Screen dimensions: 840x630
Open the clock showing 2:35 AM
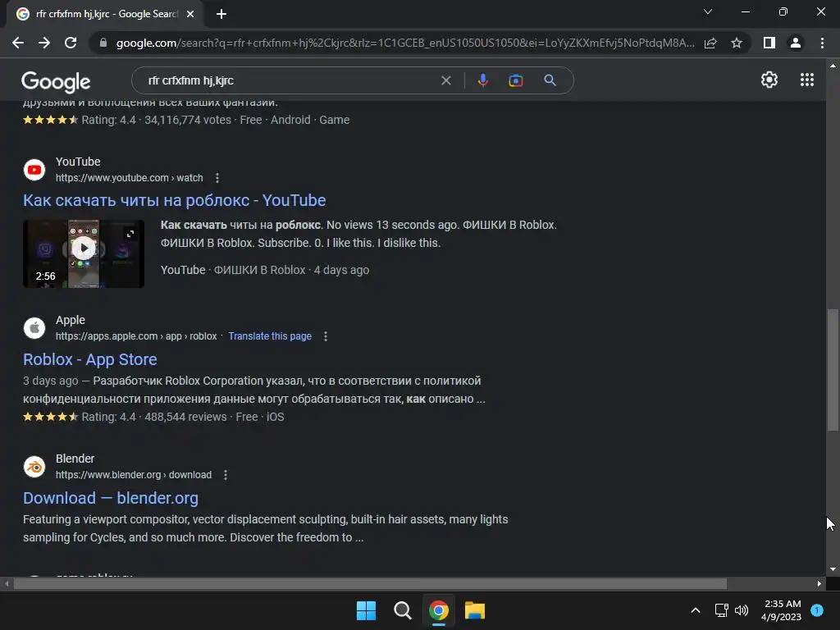coord(782,610)
